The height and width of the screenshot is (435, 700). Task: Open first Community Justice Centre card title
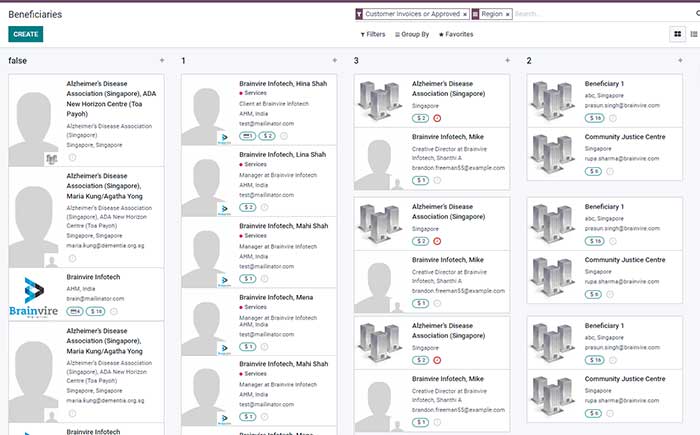625,137
